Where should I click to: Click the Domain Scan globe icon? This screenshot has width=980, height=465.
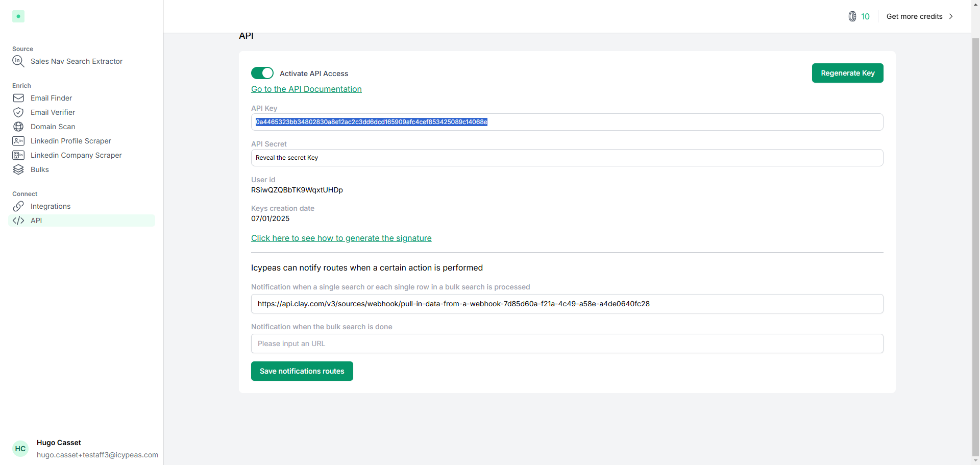pyautogui.click(x=18, y=127)
